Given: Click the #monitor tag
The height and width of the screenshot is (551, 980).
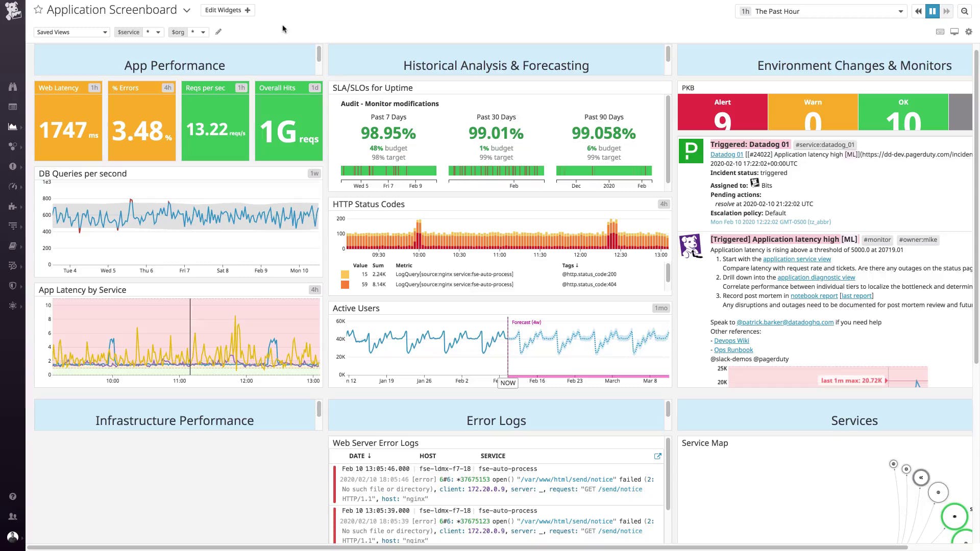Looking at the screenshot, I should pos(877,240).
